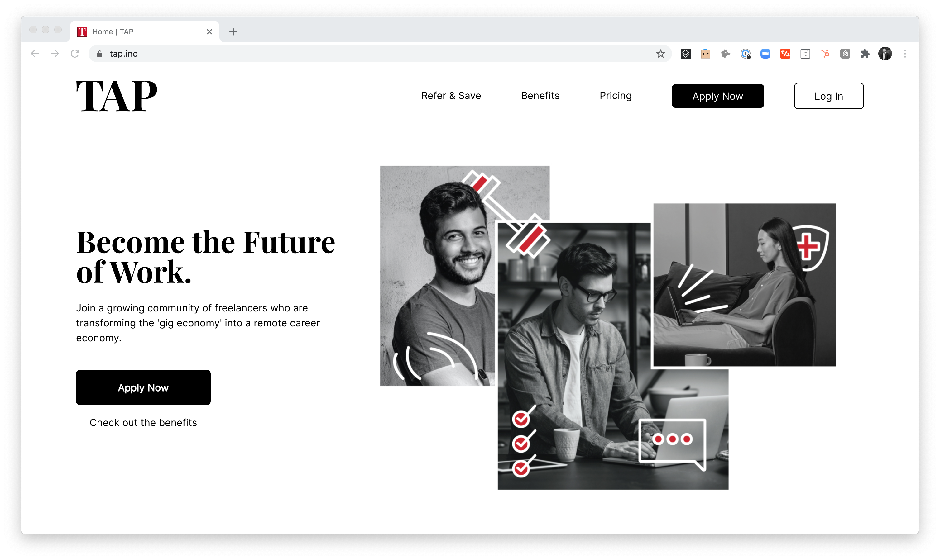This screenshot has height=560, width=940.
Task: Open a new tab with the plus button
Action: point(233,32)
